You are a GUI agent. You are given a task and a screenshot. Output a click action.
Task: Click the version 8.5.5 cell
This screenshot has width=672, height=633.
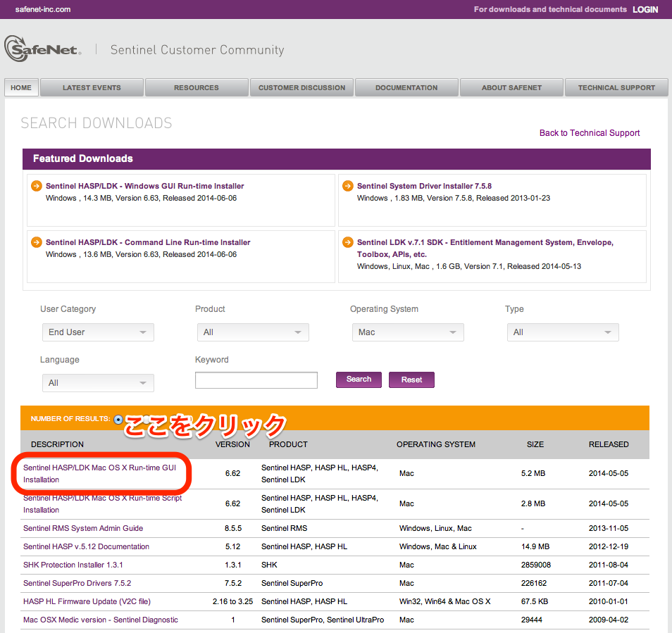[x=233, y=528]
